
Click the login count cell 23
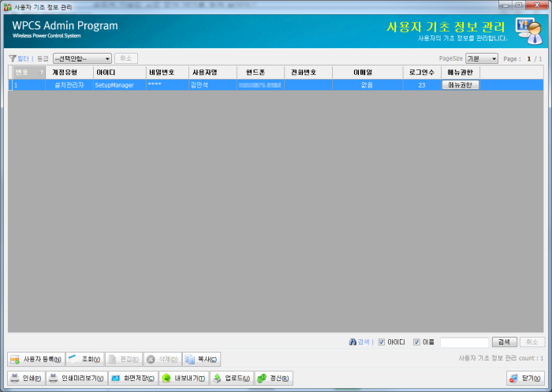[422, 85]
